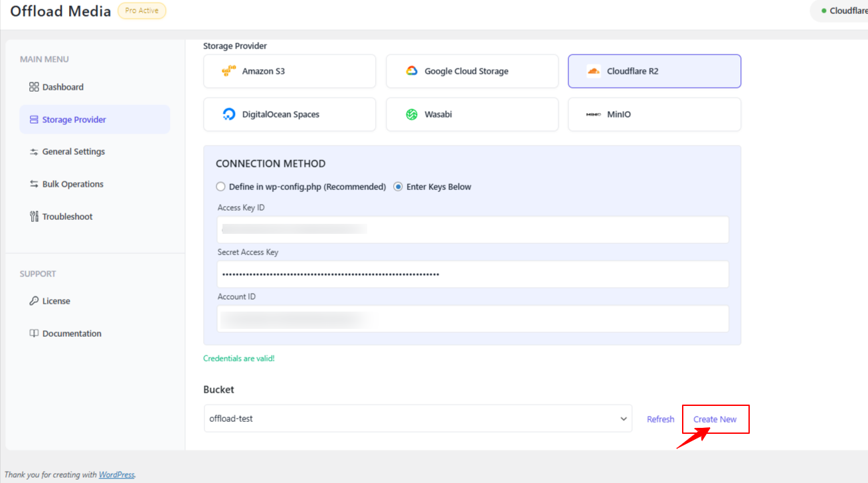
Task: Click the Documentation book icon
Action: [x=34, y=334]
